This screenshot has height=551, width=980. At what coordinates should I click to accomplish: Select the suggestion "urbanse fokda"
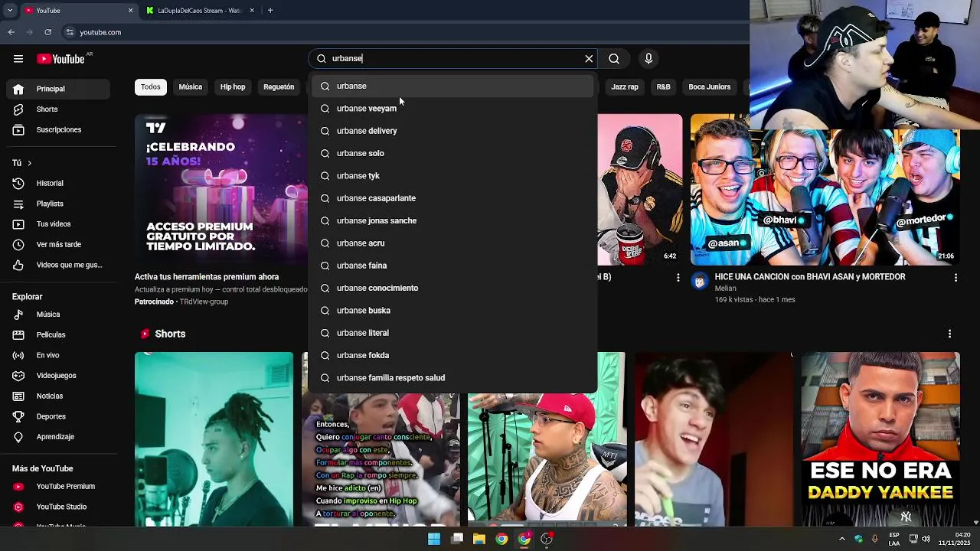click(452, 355)
